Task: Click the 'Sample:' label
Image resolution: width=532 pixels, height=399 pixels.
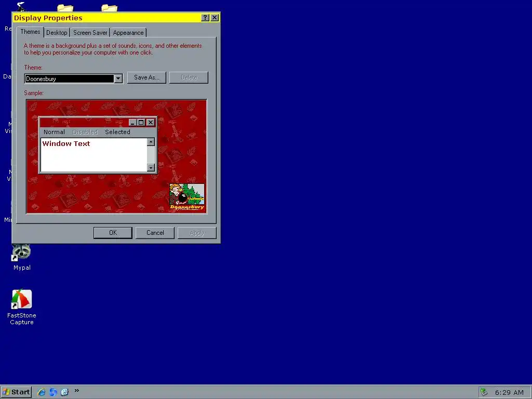Action: (x=34, y=93)
